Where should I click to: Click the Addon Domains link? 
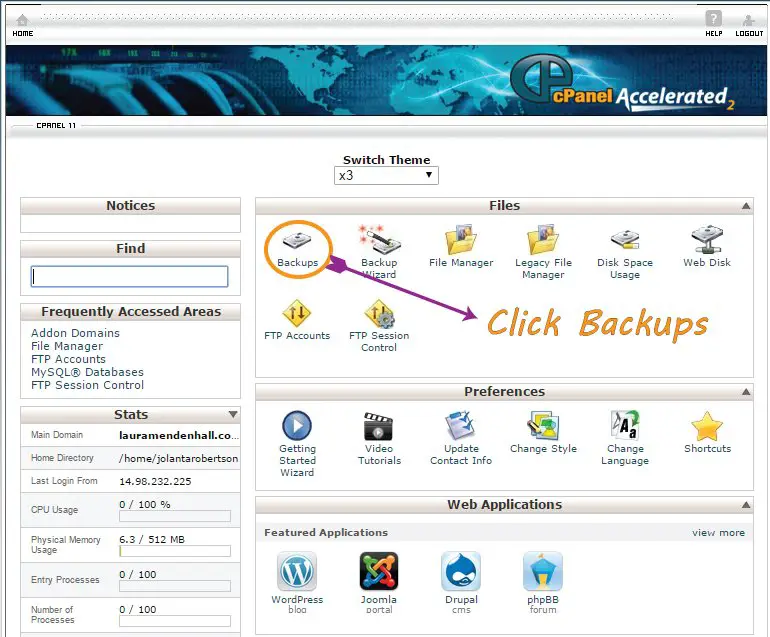pos(75,333)
